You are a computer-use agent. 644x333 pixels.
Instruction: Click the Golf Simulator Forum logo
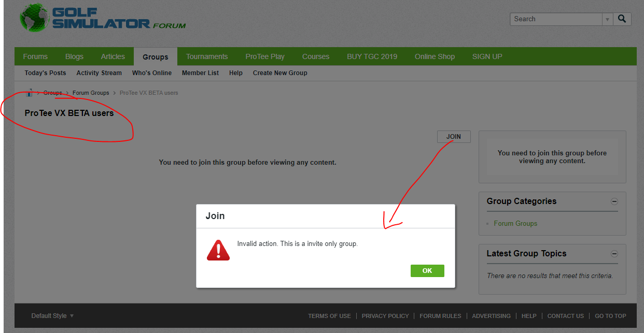click(x=103, y=18)
